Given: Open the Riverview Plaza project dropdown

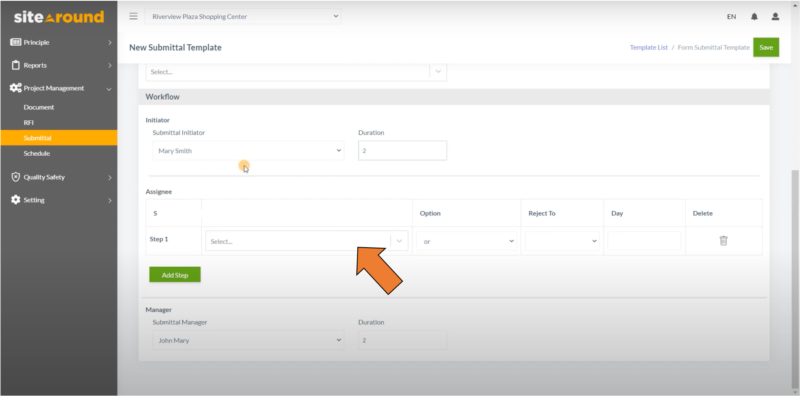Looking at the screenshot, I should tap(243, 16).
